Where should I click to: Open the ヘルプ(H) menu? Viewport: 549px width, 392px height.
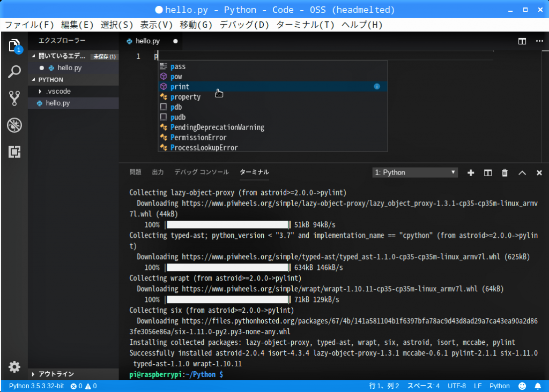tap(362, 25)
